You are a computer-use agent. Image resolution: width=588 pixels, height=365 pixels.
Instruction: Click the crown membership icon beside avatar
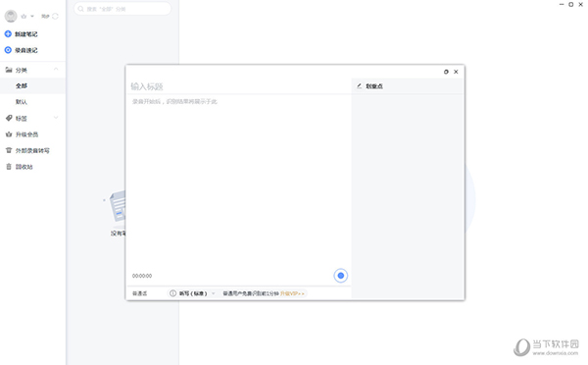pyautogui.click(x=24, y=16)
